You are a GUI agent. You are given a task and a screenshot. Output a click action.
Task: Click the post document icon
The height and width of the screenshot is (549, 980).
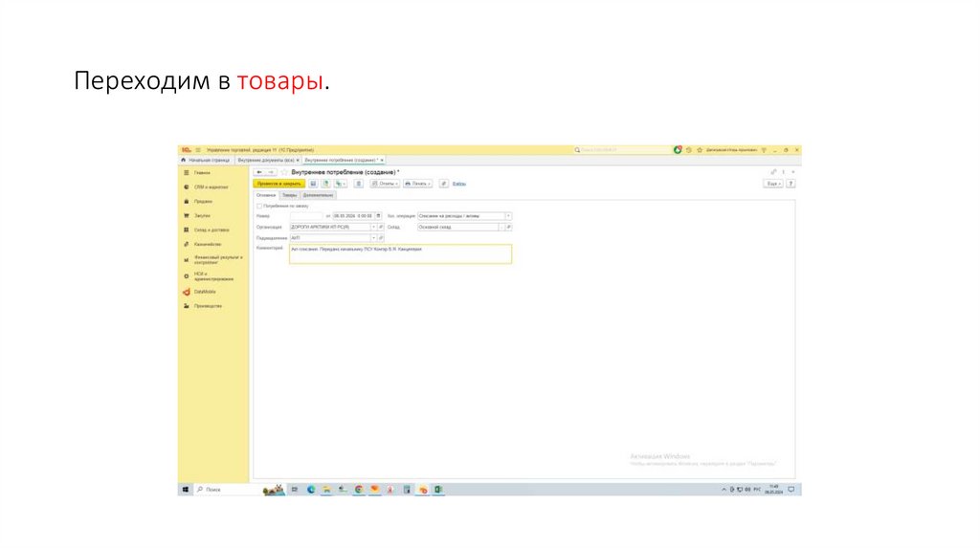pos(325,184)
